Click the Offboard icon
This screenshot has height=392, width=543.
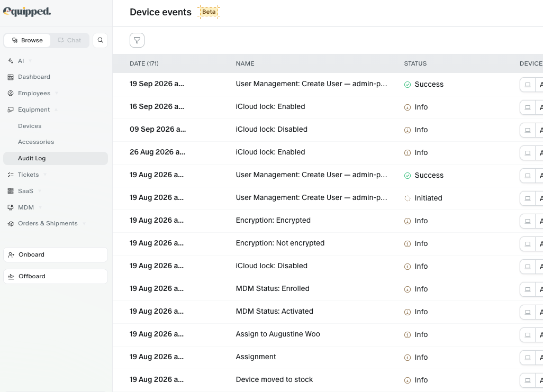pos(11,276)
